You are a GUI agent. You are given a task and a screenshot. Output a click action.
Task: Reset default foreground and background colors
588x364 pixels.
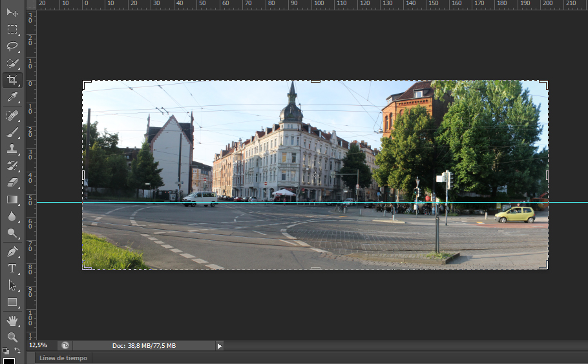pyautogui.click(x=6, y=351)
